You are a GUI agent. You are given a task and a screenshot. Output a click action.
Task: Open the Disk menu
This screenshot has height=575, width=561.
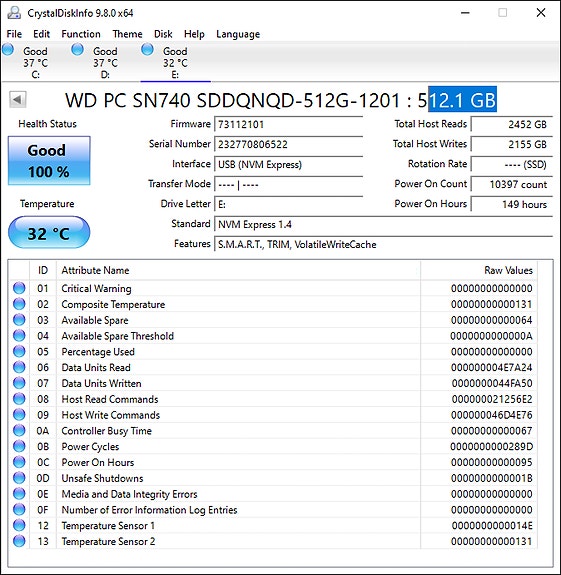click(x=163, y=34)
